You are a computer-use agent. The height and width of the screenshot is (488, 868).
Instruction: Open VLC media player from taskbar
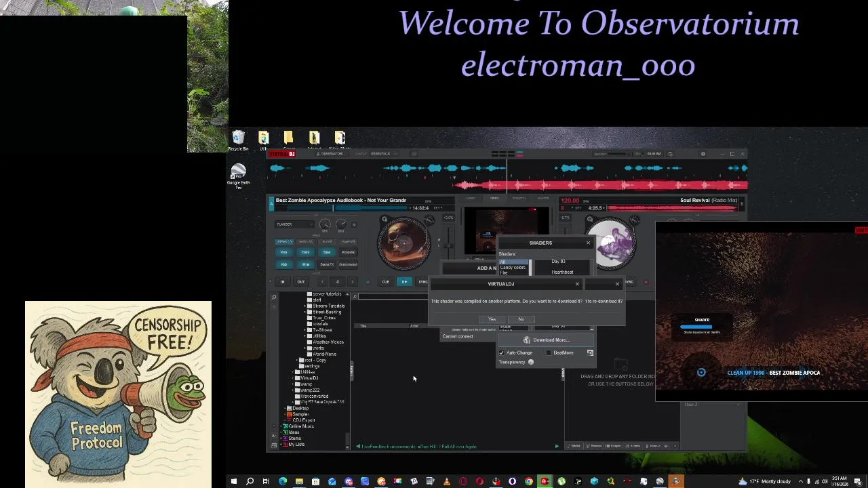tap(447, 482)
